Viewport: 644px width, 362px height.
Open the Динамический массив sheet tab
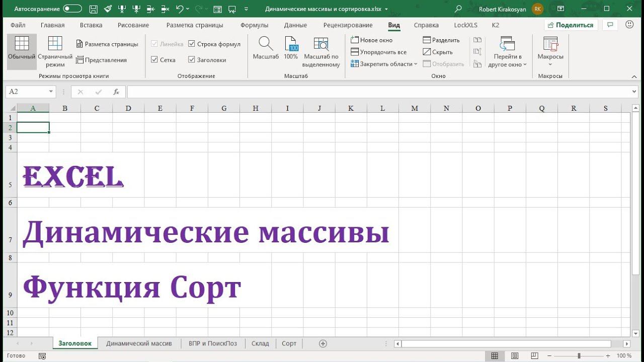tap(139, 343)
